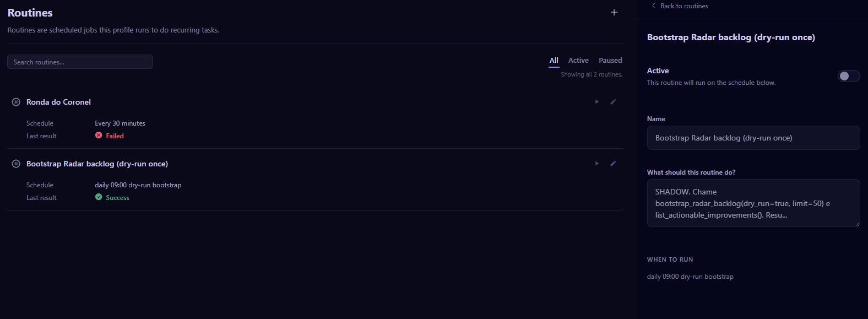868x319 pixels.
Task: Run the Bootstrap Radar backlog routine now
Action: point(596,164)
